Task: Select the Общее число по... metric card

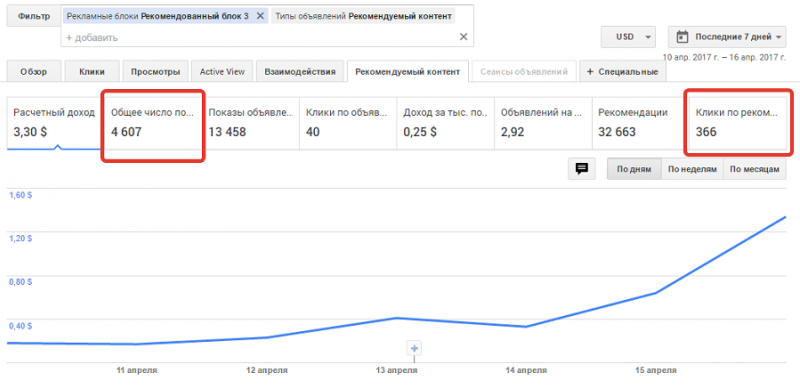Action: (153, 123)
